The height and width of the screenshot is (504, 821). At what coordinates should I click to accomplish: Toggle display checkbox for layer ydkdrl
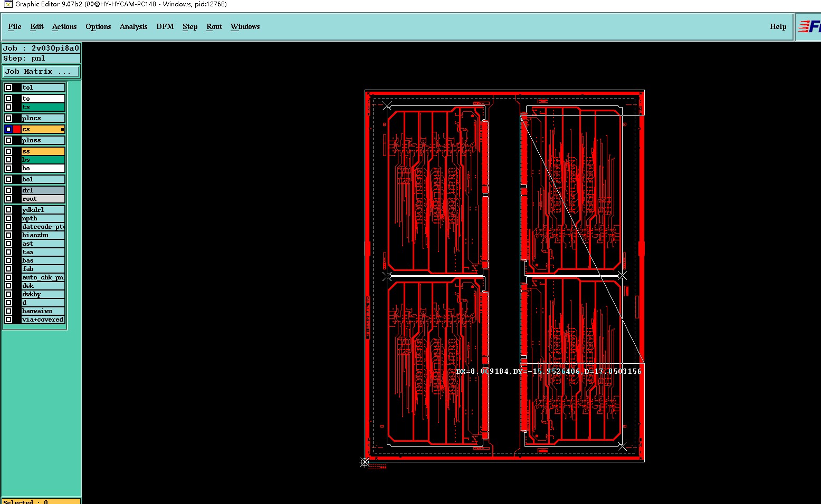[8, 210]
